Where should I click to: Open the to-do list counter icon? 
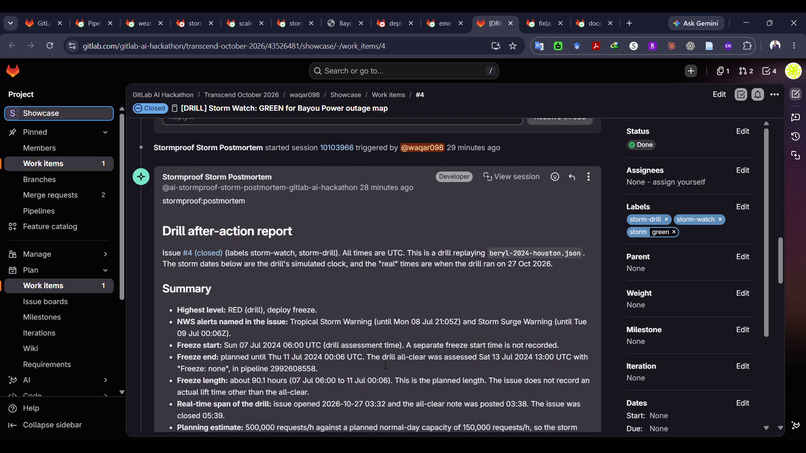pos(769,71)
